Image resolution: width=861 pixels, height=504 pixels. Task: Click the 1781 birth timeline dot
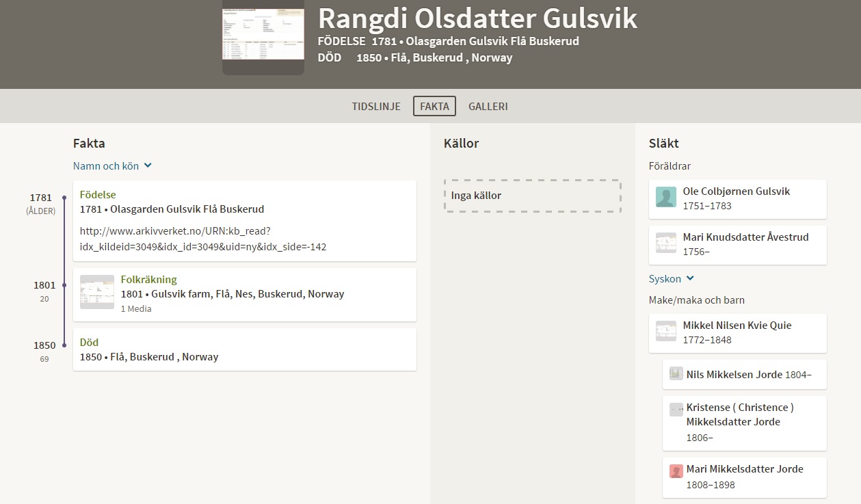pos(64,198)
